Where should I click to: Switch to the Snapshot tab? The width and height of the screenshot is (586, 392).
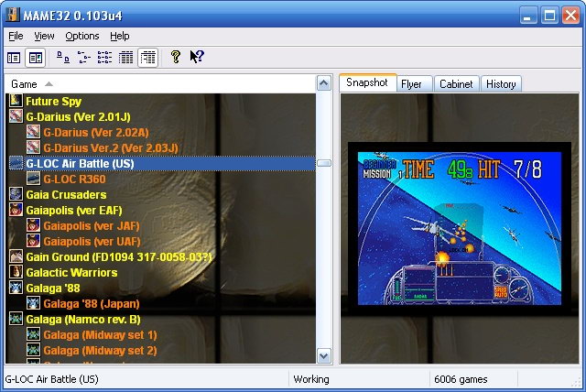point(367,82)
